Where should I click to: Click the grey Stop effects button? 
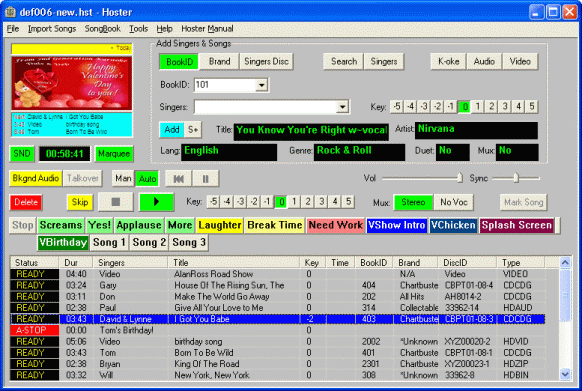pos(23,225)
